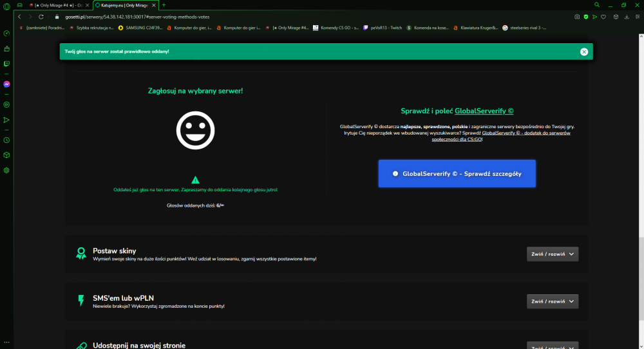The image size is (644, 349).
Task: Expand the 'Udostępnij na swojej stronie' section
Action: (553, 345)
